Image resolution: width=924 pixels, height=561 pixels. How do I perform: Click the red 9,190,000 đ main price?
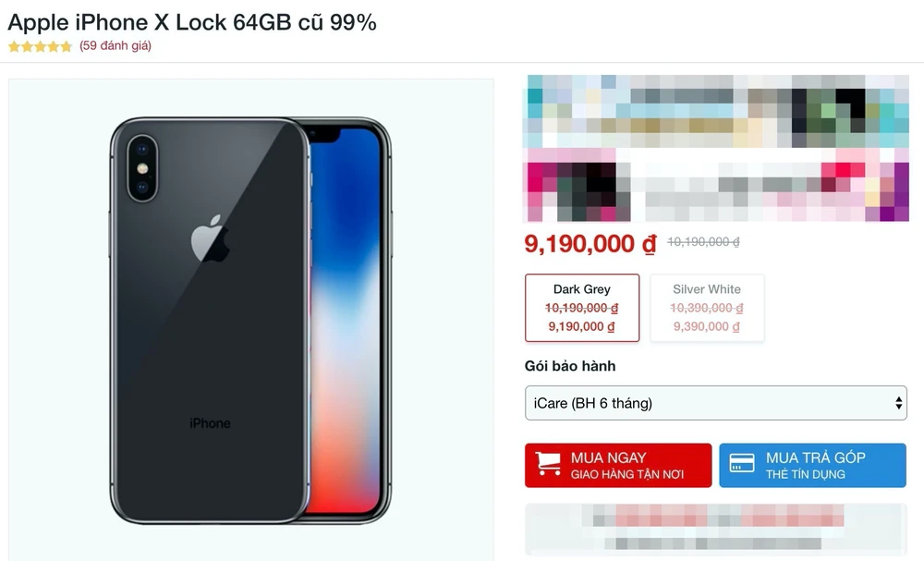(x=590, y=243)
